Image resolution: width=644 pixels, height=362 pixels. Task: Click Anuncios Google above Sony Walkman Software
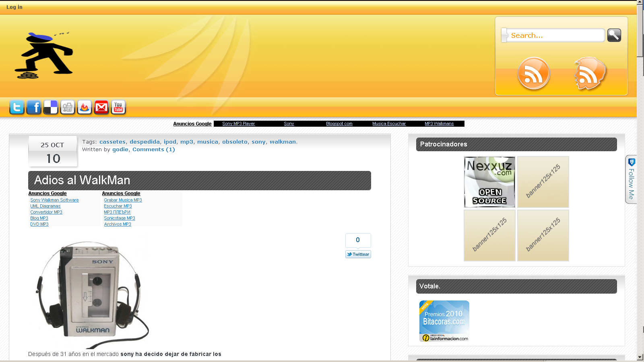47,193
